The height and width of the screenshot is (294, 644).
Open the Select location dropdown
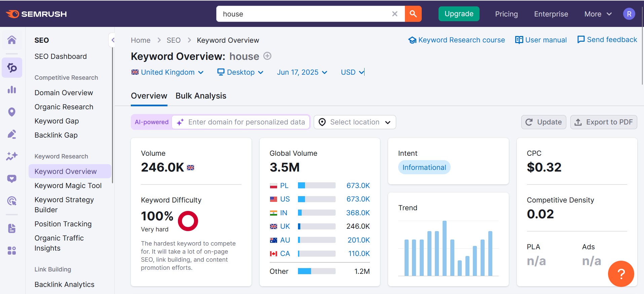click(x=354, y=122)
